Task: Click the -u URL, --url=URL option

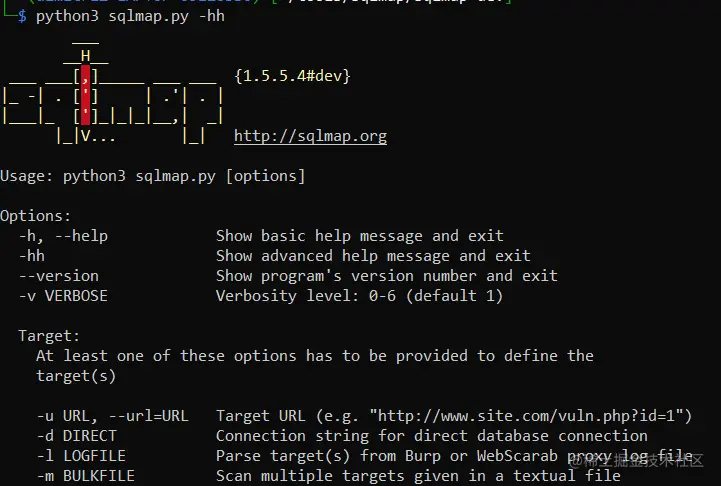Action: (113, 416)
